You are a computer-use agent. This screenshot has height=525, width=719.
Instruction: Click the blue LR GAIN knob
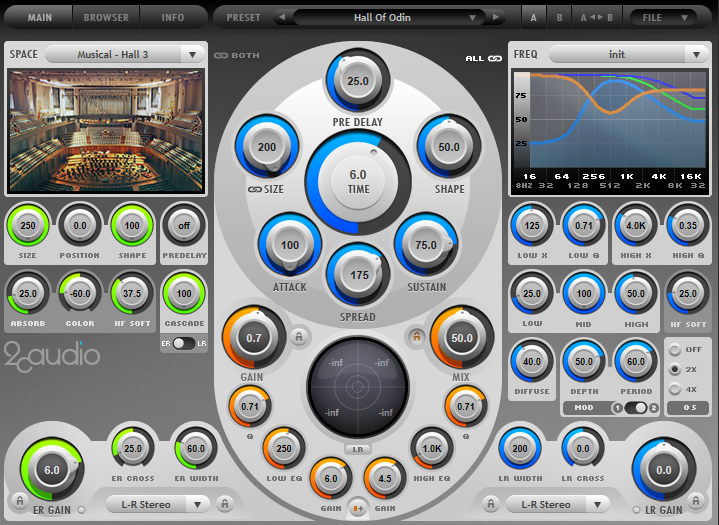coord(664,470)
